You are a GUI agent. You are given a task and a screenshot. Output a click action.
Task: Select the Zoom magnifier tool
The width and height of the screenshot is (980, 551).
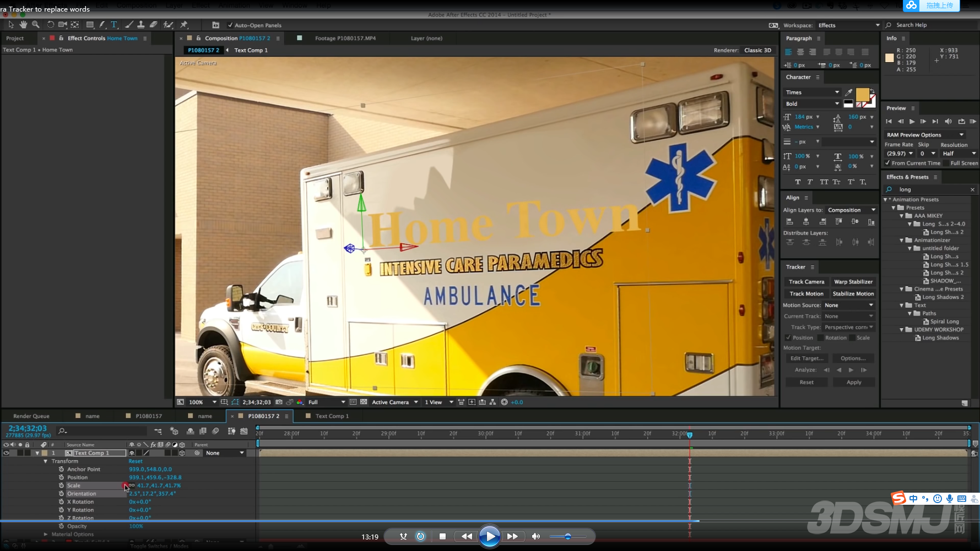click(36, 25)
